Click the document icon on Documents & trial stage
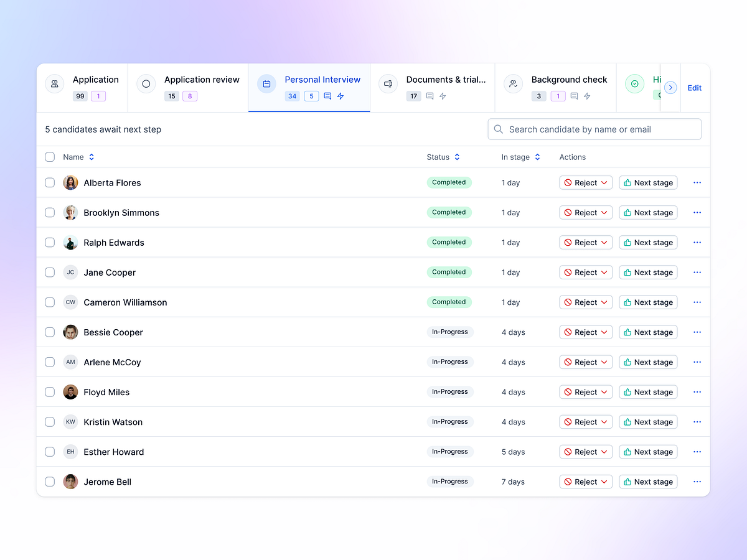This screenshot has height=560, width=747. tap(388, 83)
